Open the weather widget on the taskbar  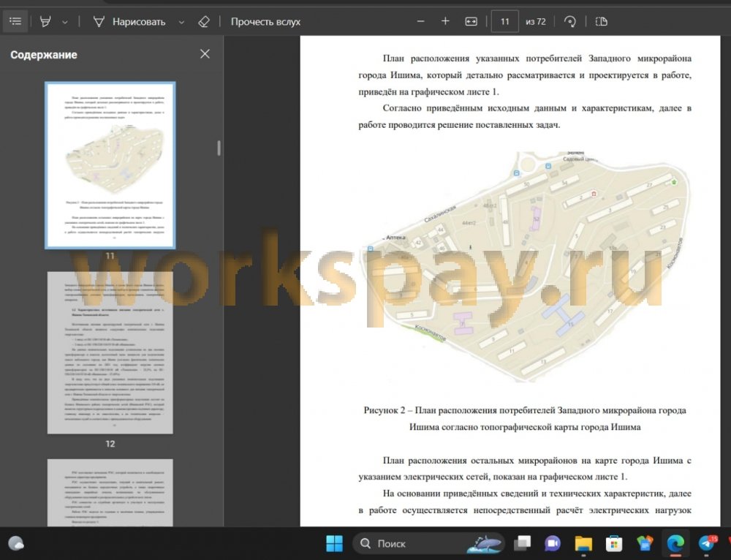(16, 543)
